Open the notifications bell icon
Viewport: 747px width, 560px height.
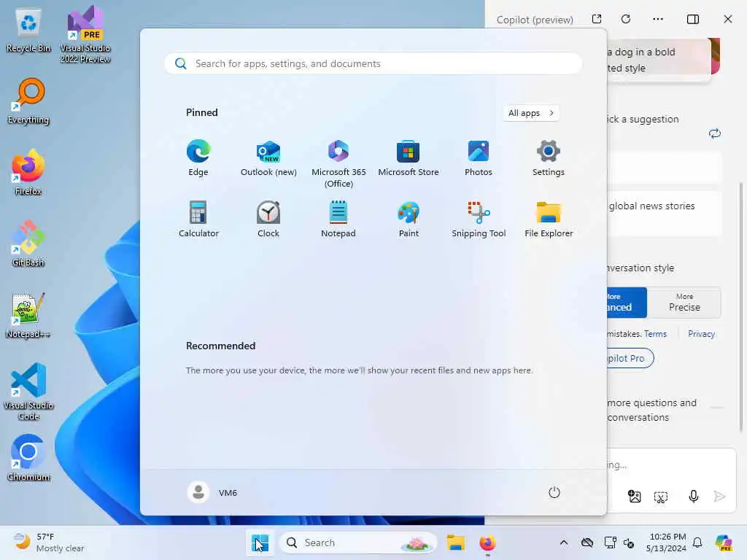point(697,542)
